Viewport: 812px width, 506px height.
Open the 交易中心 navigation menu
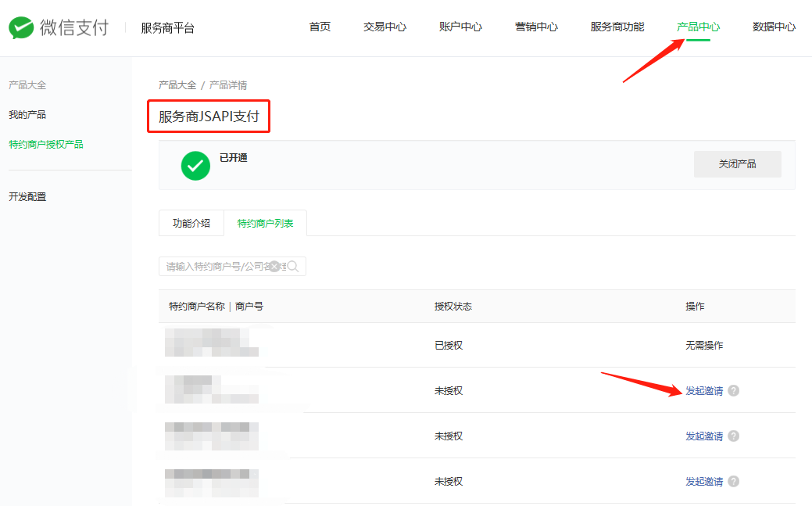click(385, 27)
